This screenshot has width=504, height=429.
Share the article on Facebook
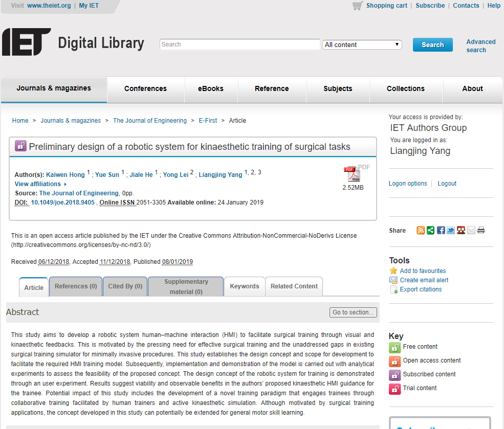coord(441,230)
